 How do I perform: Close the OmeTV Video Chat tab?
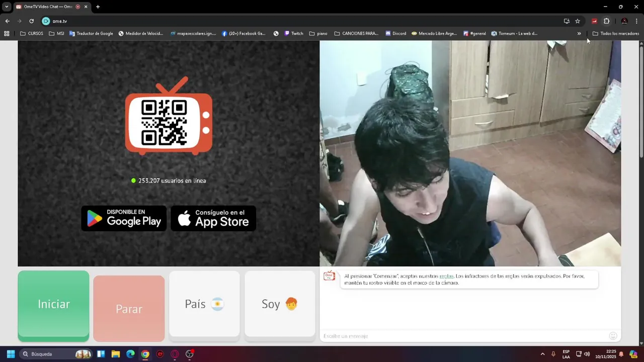point(86,7)
